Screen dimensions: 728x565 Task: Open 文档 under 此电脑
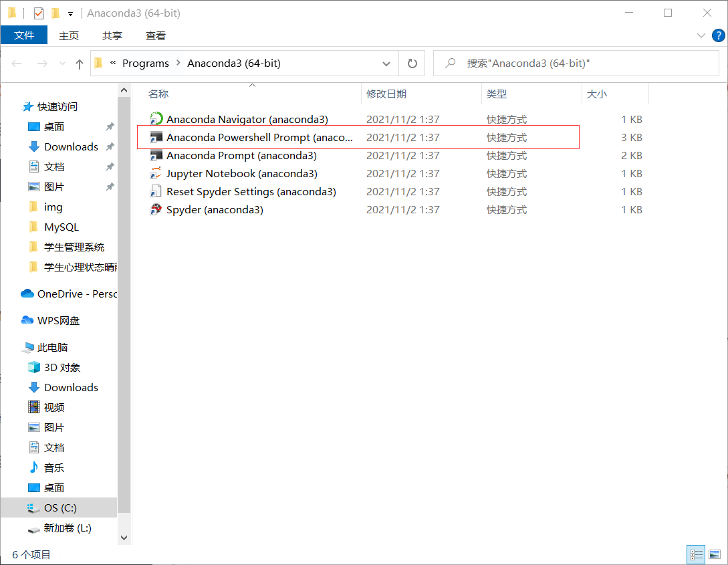(54, 447)
